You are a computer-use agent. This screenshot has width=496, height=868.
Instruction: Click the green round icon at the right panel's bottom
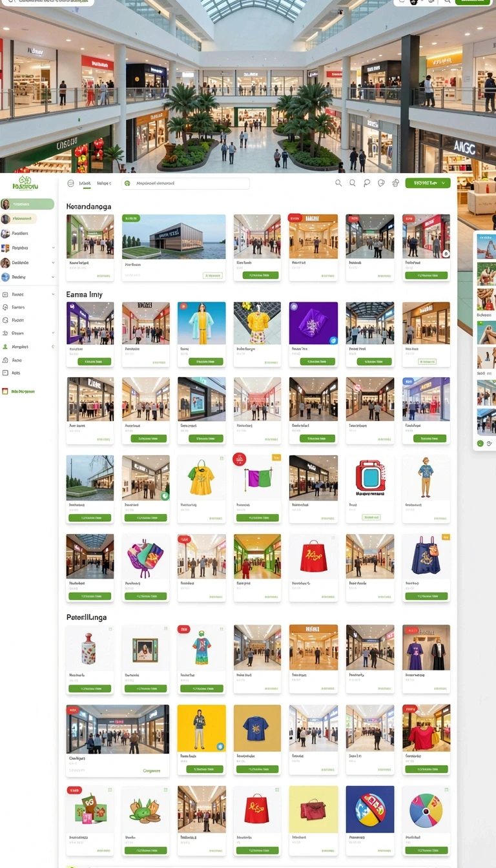coord(480,444)
